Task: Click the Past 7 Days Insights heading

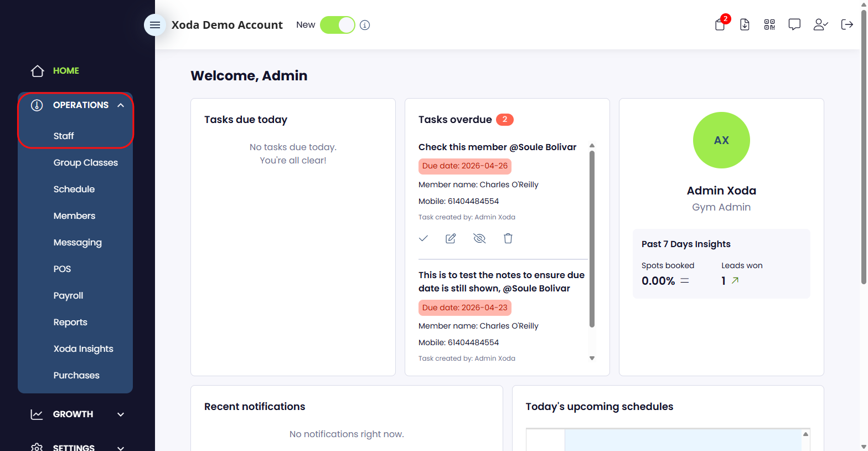Action: tap(686, 244)
